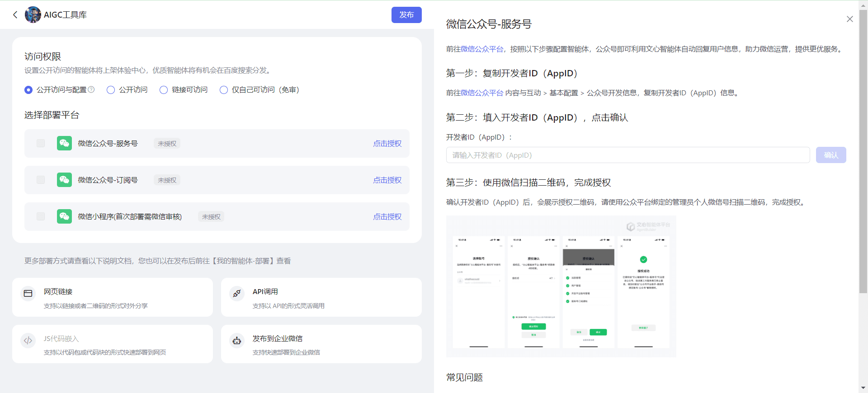The height and width of the screenshot is (393, 868).
Task: Open the JS代码嵌入 deployment card
Action: tap(113, 344)
